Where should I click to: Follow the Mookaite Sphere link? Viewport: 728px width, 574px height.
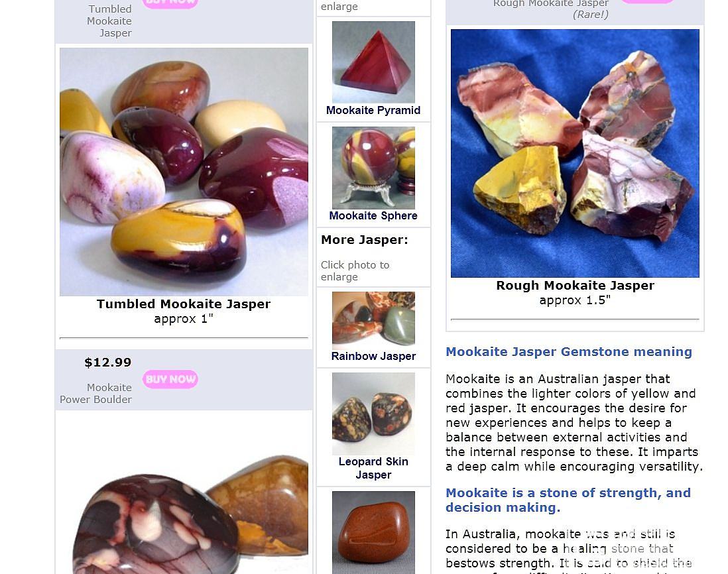pyautogui.click(x=373, y=216)
